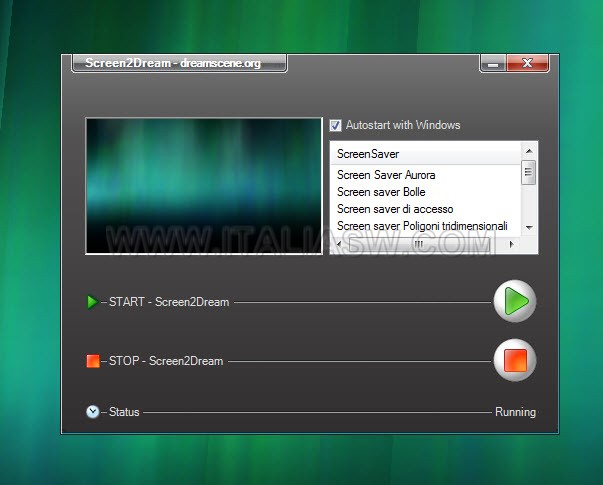Click the horizontal scroll right arrow
Screen dimensions: 603x485
[511, 244]
